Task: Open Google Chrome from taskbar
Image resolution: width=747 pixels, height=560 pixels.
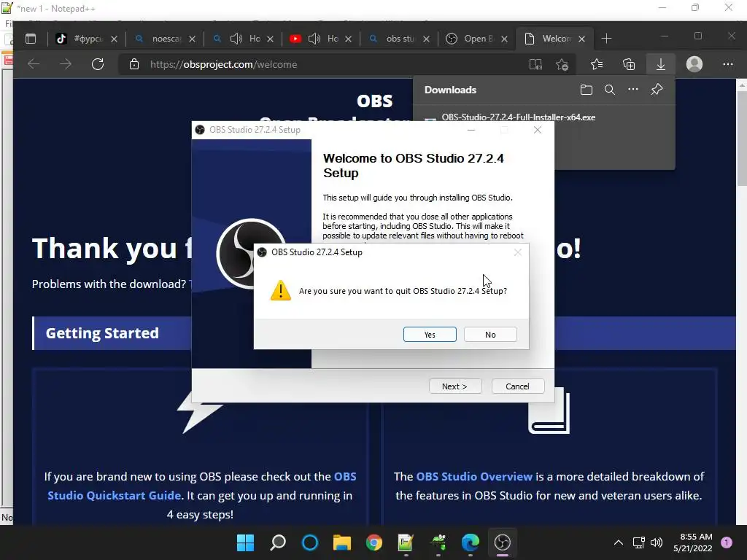Action: tap(374, 542)
